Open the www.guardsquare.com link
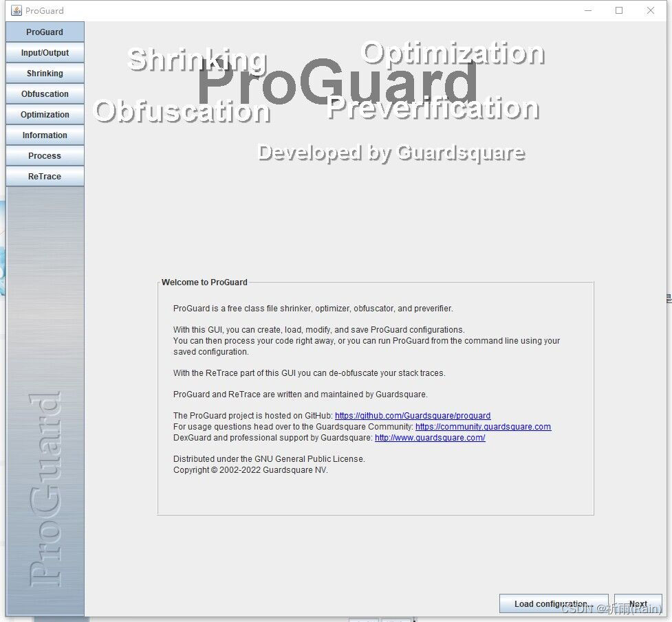The width and height of the screenshot is (672, 622). [430, 438]
